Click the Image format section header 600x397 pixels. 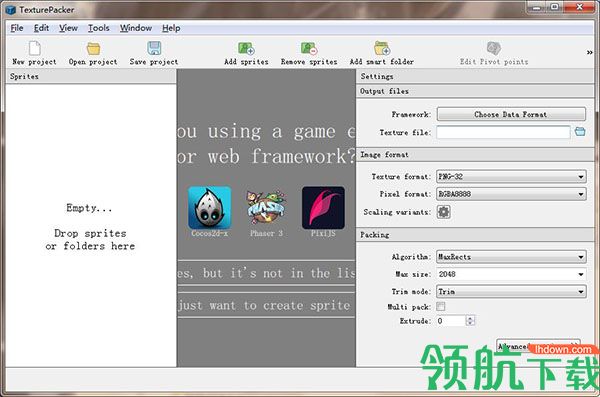click(x=475, y=155)
